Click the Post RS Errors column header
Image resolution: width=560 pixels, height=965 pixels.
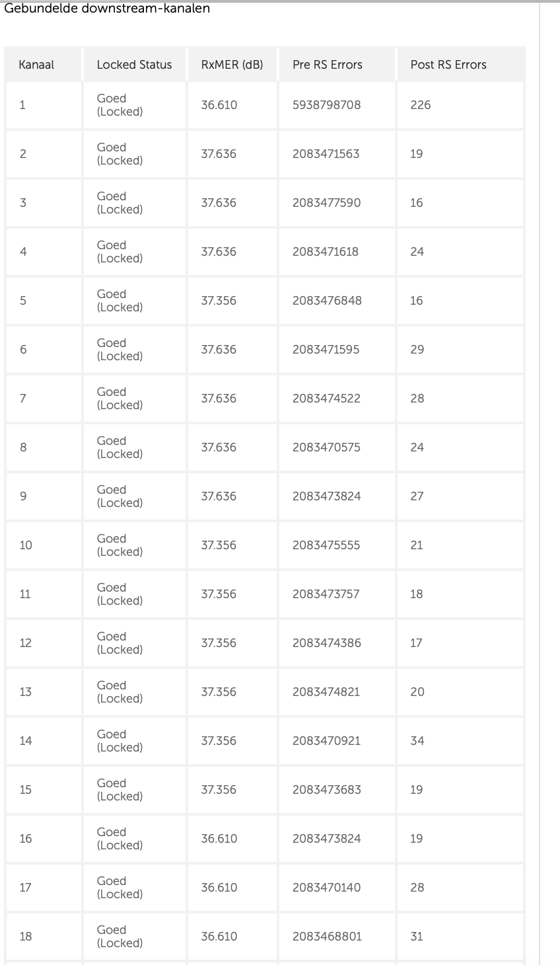pos(448,65)
